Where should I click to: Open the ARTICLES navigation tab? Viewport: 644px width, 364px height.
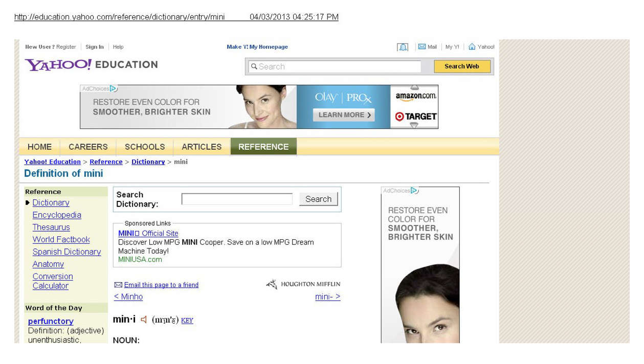point(202,147)
